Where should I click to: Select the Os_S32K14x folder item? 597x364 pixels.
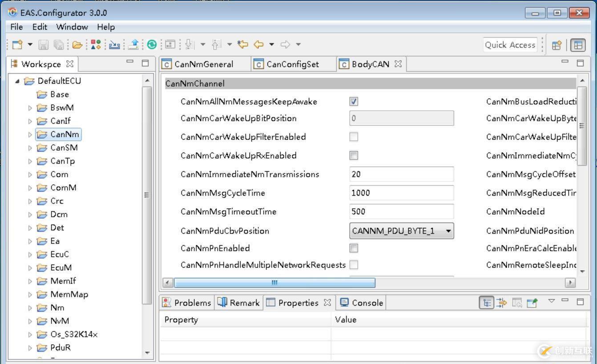[67, 334]
